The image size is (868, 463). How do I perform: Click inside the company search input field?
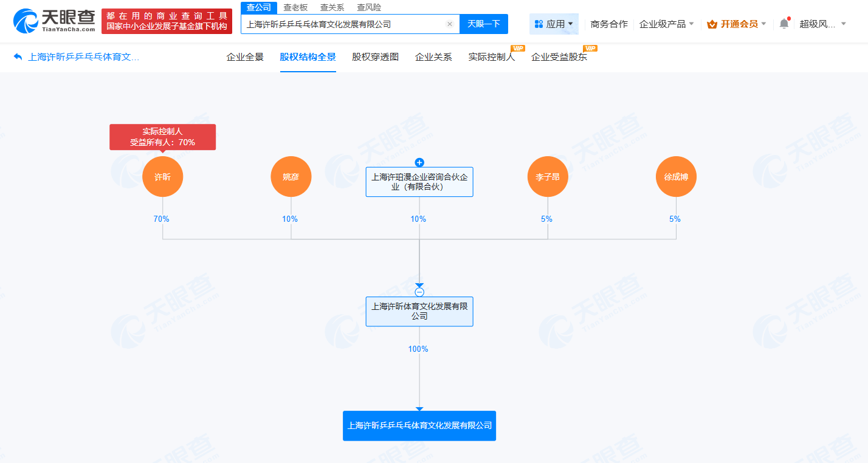tap(340, 24)
